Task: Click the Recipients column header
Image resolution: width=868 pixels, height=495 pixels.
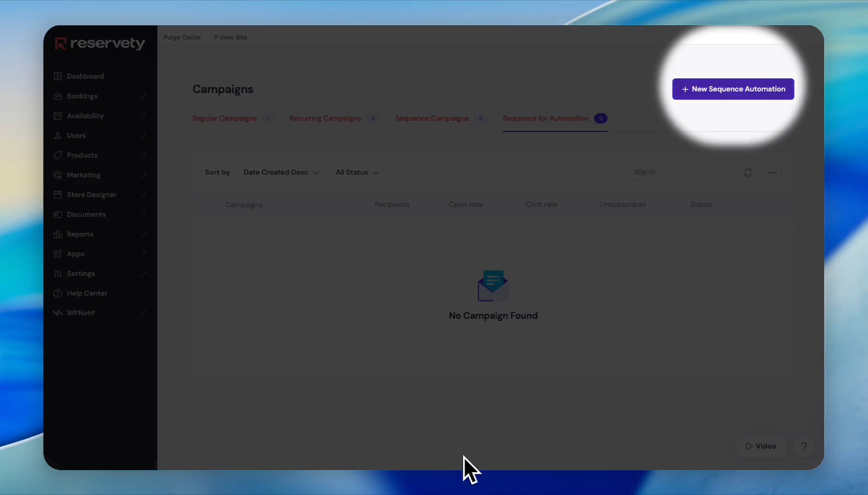Action: click(392, 204)
